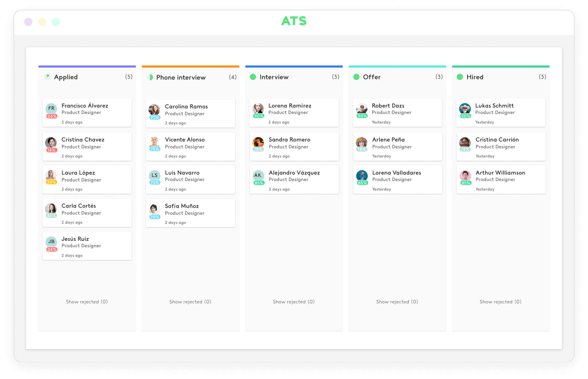Open Sandra Romero candidate name

[290, 140]
